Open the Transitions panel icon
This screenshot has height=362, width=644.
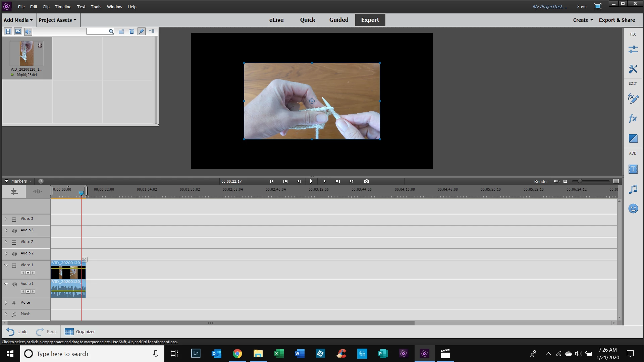[633, 138]
